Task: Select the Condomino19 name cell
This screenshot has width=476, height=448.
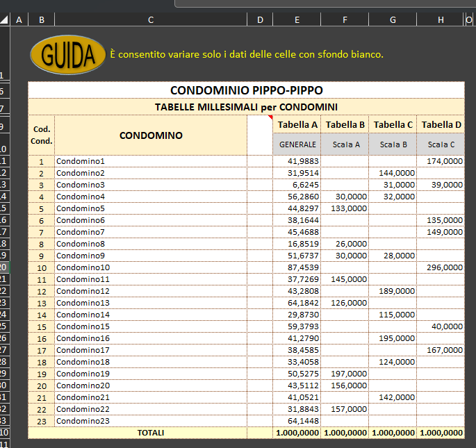Action: click(151, 374)
